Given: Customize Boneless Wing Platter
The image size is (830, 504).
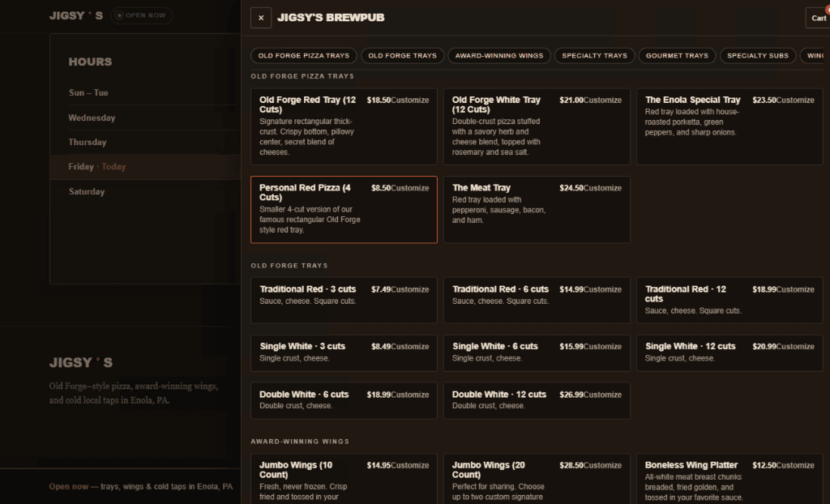Looking at the screenshot, I should [795, 465].
